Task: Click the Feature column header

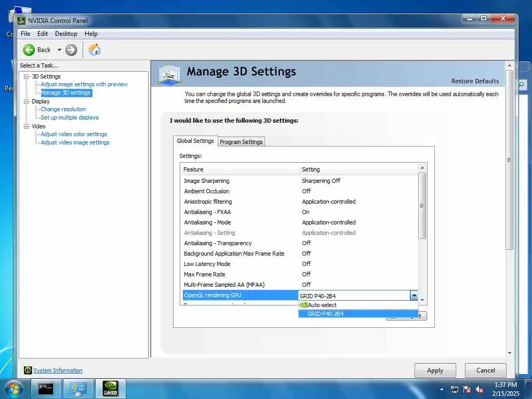Action: coord(240,169)
